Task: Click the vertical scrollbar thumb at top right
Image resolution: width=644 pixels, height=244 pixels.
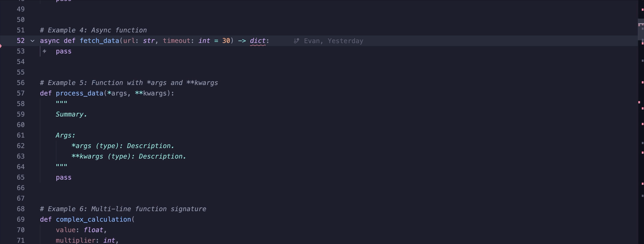Action: point(641,30)
